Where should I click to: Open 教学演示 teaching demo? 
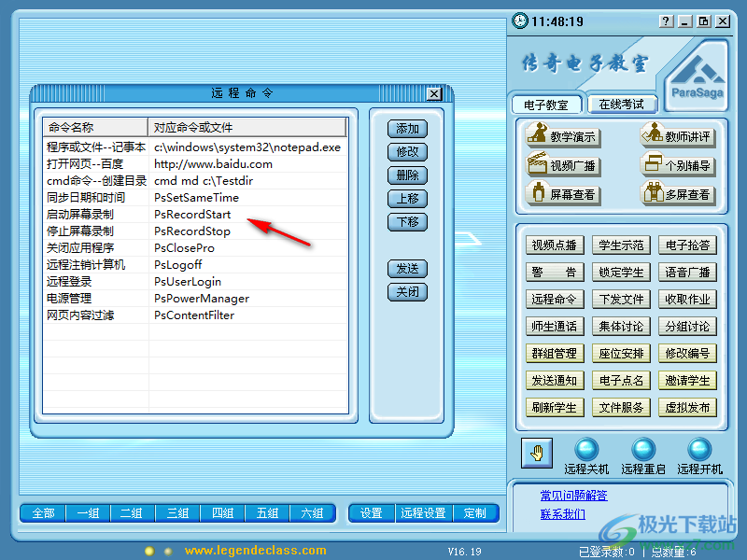coord(563,135)
